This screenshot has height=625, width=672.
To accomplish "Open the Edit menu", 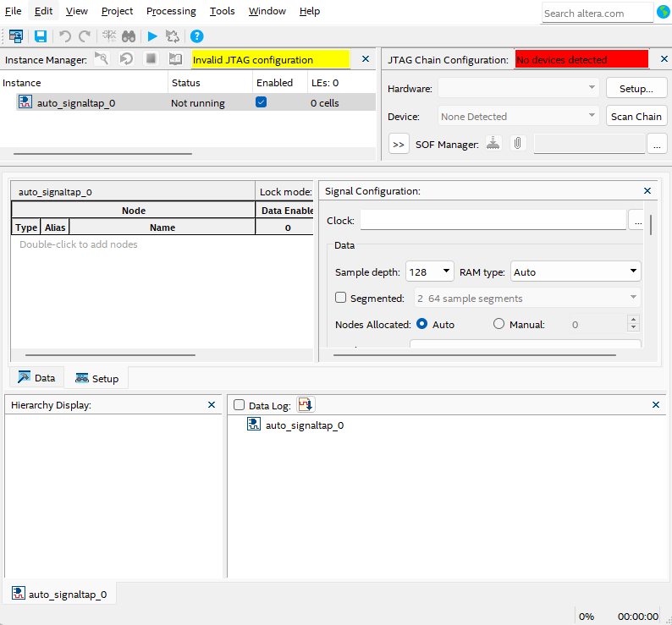I will tap(43, 11).
